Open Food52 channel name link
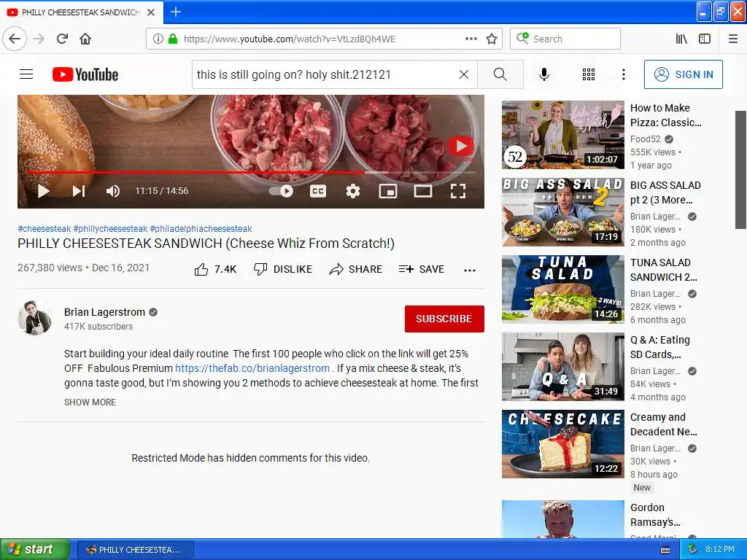Viewport: 747px width, 560px height. 645,139
